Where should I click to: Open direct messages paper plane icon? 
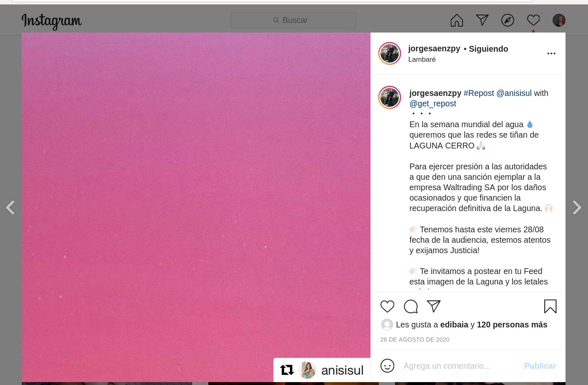(x=482, y=20)
